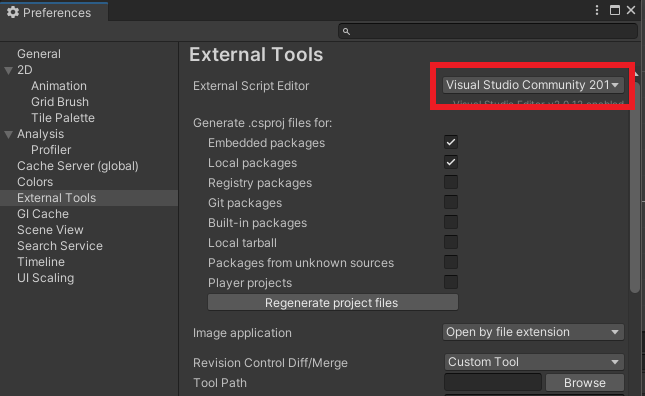Select the Preferences tab

click(x=54, y=12)
